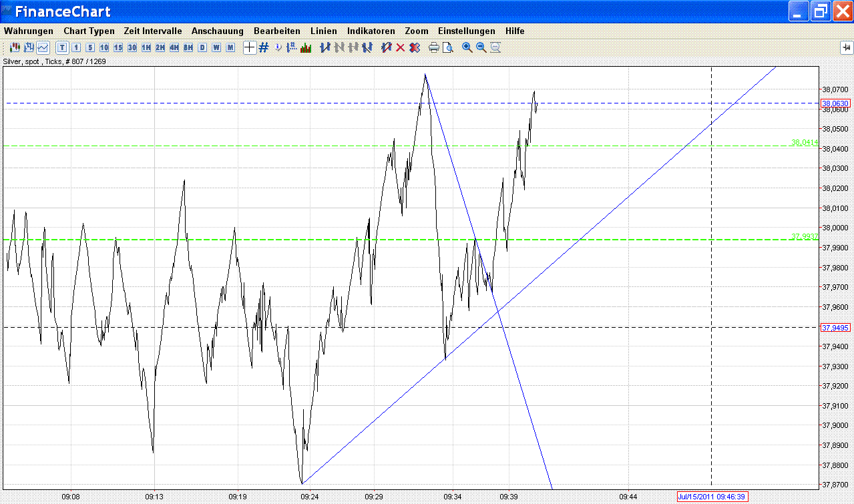Open the Währungen menu

[29, 31]
